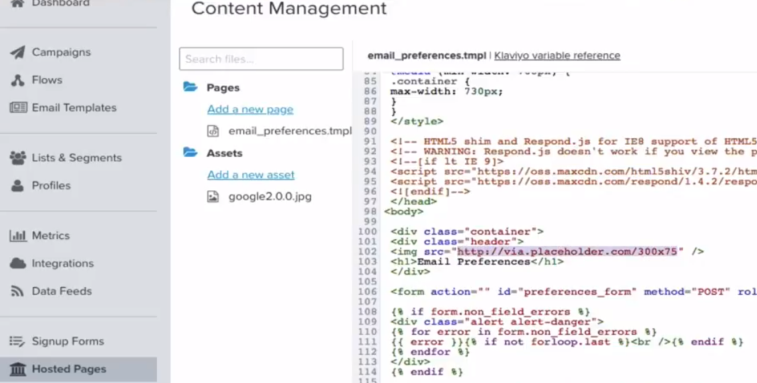Click the respond/1.4.2 script src line
757x383 pixels.
pyautogui.click(x=574, y=182)
